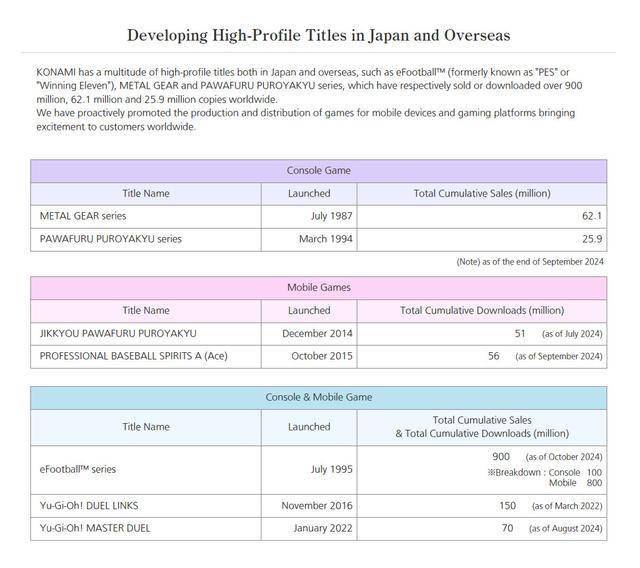Viewport: 640px width, 568px height.
Task: Select the 900 total for eFootball
Action: click(501, 457)
